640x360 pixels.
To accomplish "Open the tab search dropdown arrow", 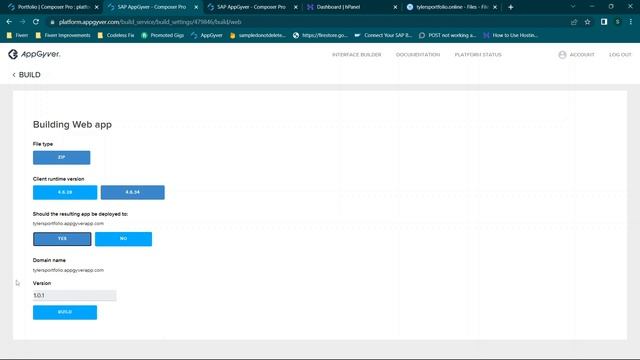I will click(573, 7).
